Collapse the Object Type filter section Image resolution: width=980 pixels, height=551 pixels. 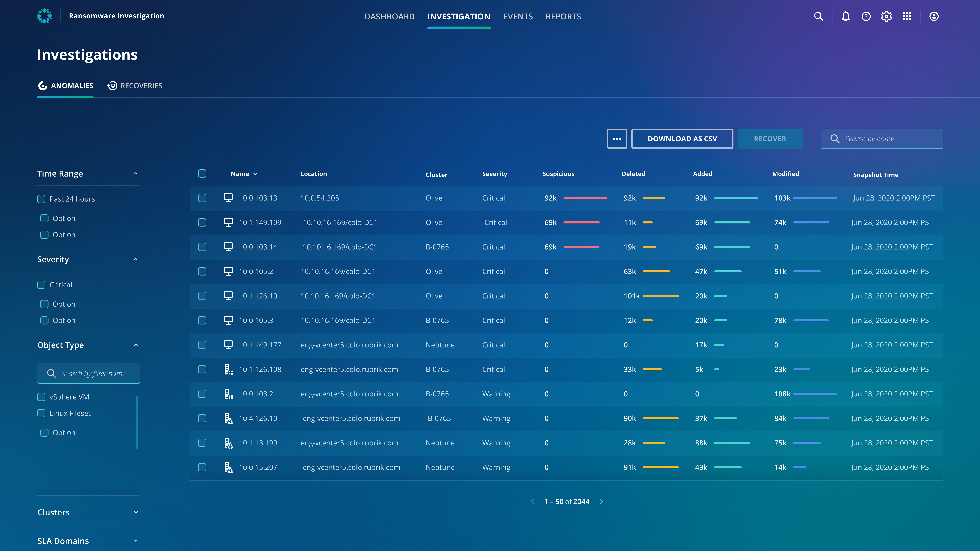click(x=136, y=345)
